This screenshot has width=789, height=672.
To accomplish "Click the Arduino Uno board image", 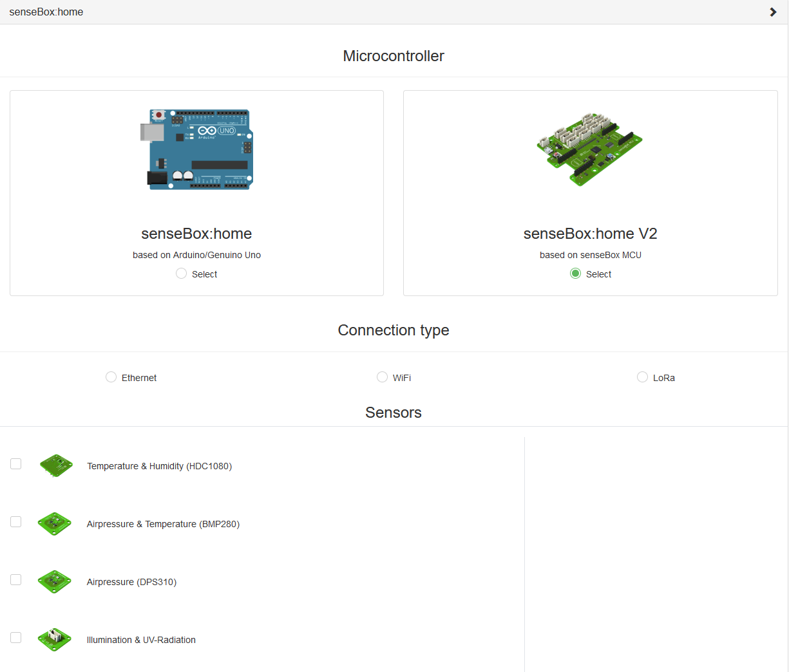I will [196, 149].
